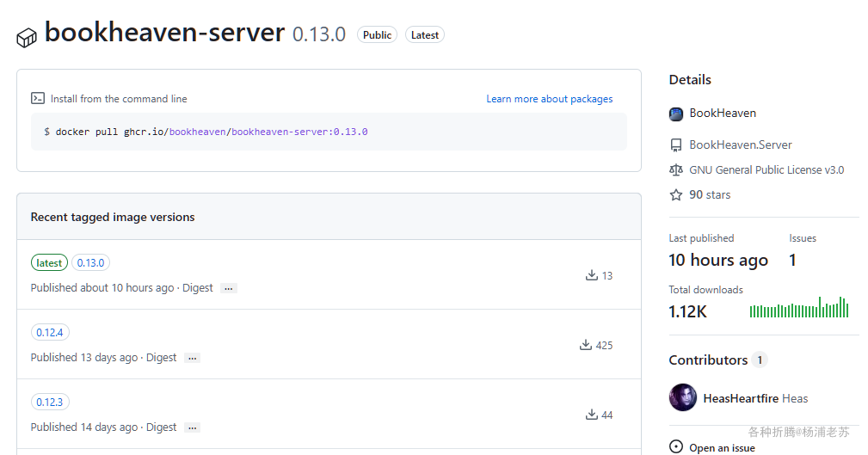868x455 pixels.
Task: Open the 0.12.4 version tag
Action: (x=50, y=333)
